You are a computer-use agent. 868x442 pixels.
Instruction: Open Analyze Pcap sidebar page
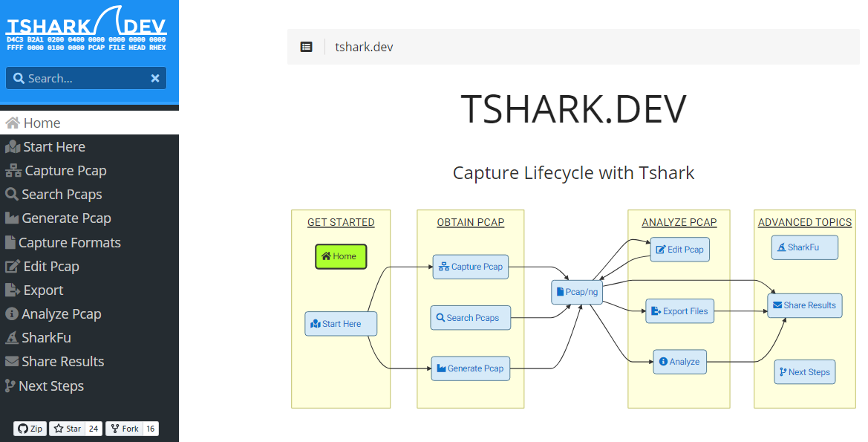tap(89, 314)
